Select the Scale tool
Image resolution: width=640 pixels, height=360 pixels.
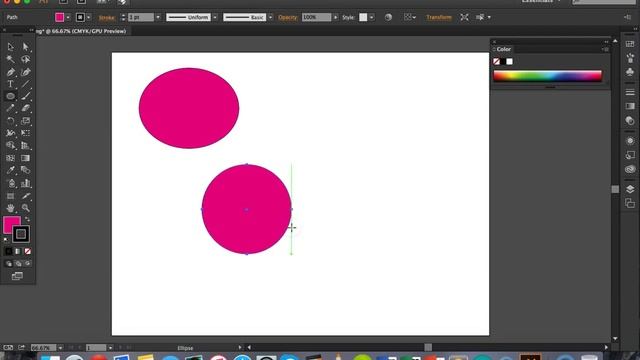click(x=25, y=121)
